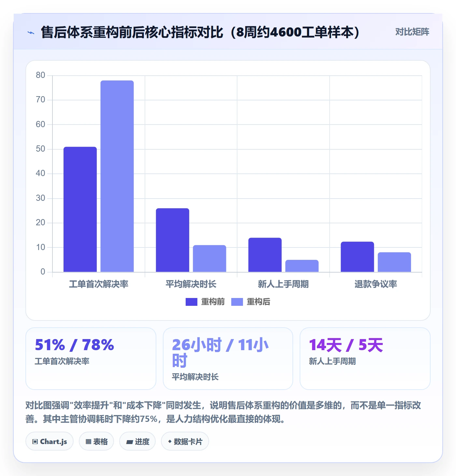Viewport: 456px width, 476px height.
Task: Click the 26小时 / 11小时 stat value
Action: tap(220, 353)
